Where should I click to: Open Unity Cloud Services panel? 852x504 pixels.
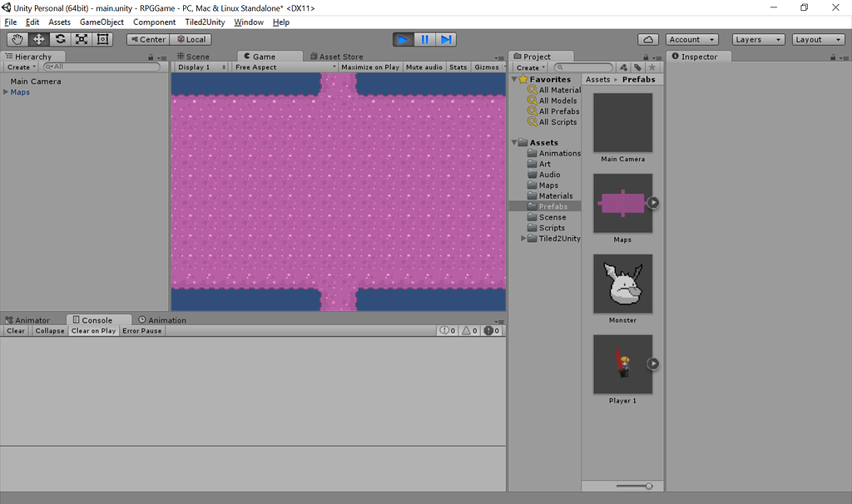[648, 39]
